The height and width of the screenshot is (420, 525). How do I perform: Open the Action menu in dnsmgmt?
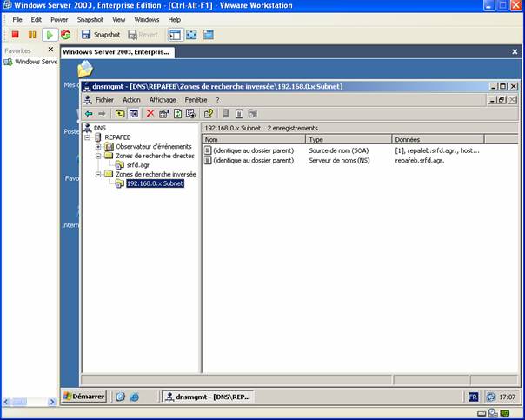coord(131,100)
